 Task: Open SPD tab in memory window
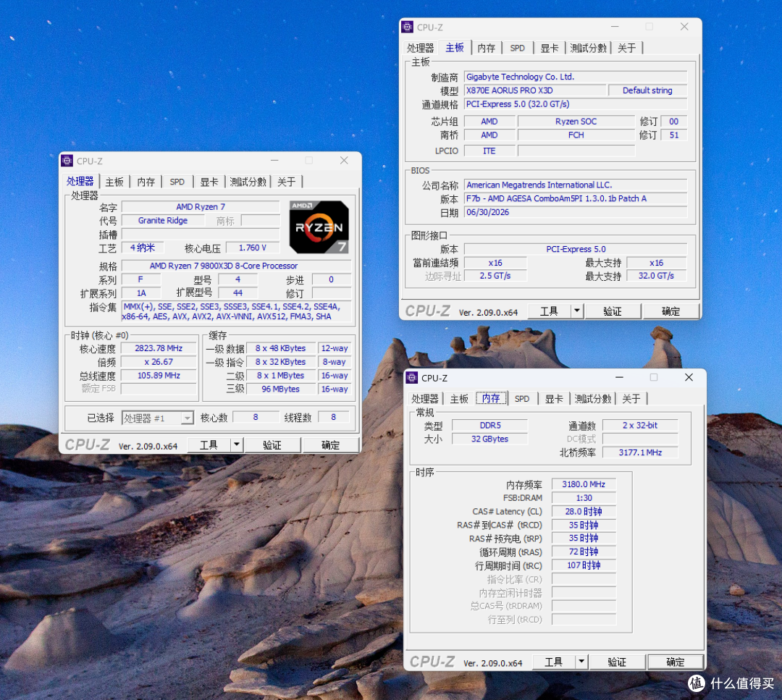point(522,398)
